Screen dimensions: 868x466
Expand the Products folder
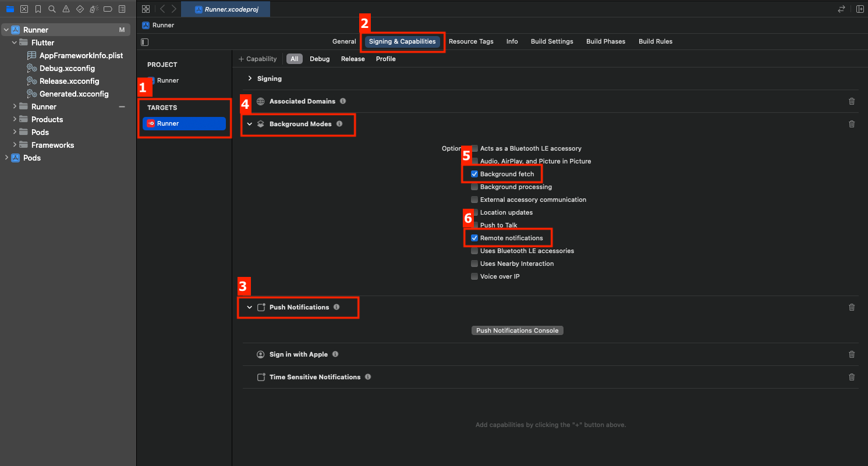coord(15,119)
